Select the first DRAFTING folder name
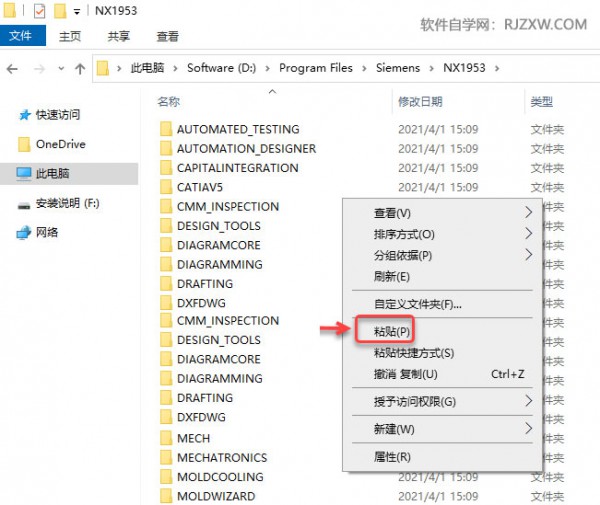The image size is (600, 505). coord(205,284)
